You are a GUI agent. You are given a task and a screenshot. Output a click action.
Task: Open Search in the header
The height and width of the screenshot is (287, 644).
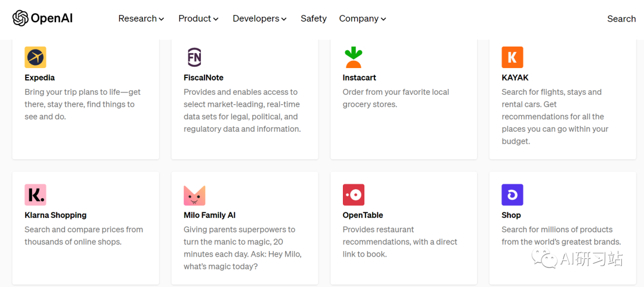[621, 18]
